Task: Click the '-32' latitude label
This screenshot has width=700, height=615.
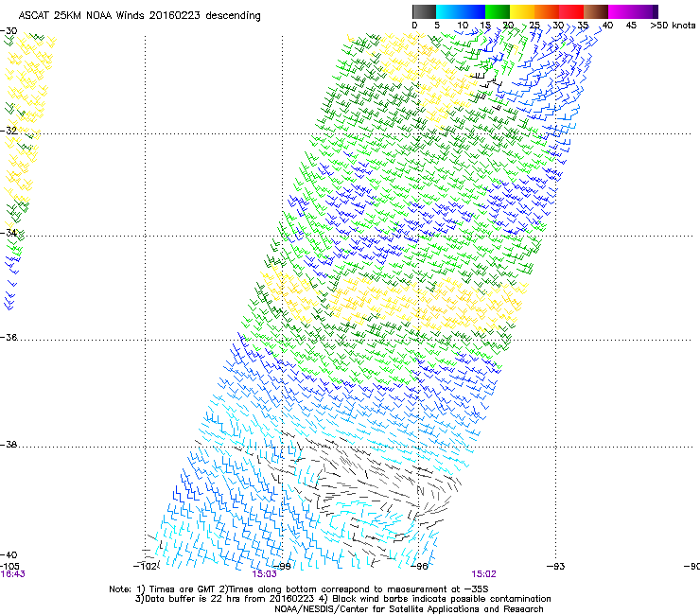Action: (x=9, y=131)
